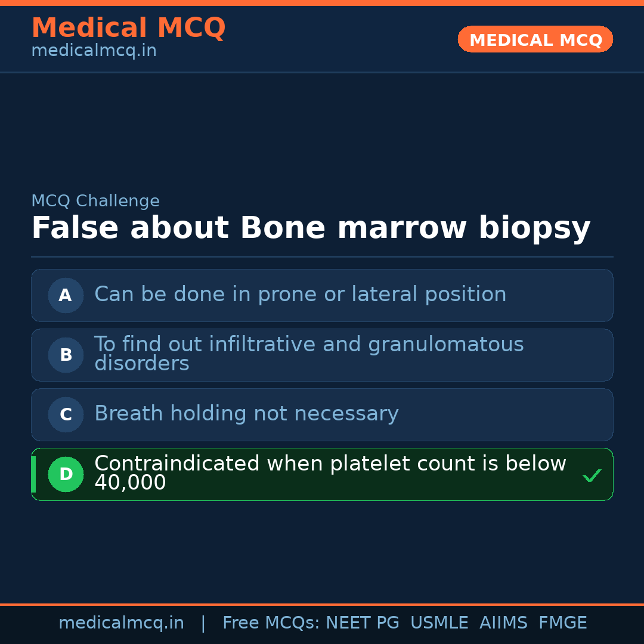Click "AIIMS" in the footer
Image resolution: width=644 pixels, height=644 pixels.
click(x=503, y=623)
